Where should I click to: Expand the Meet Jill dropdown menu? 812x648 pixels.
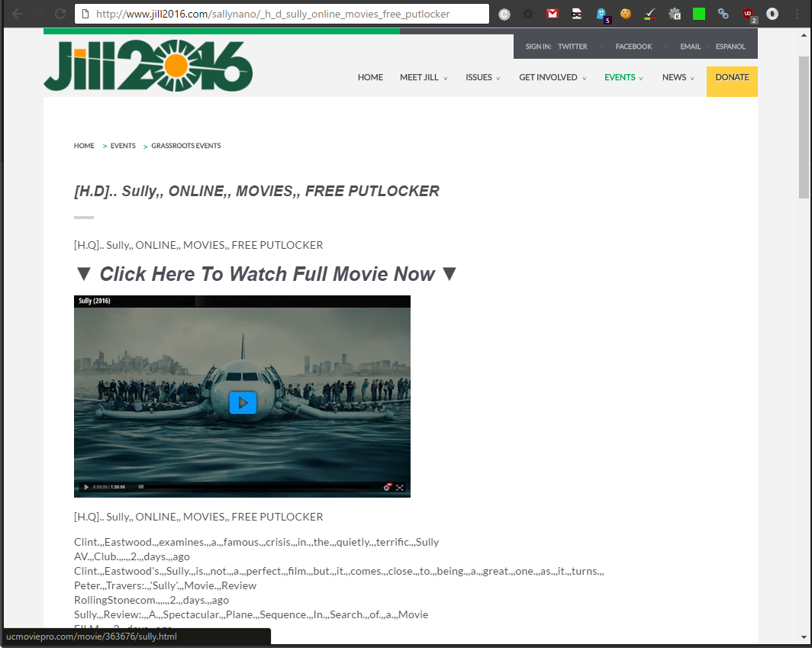pos(423,78)
